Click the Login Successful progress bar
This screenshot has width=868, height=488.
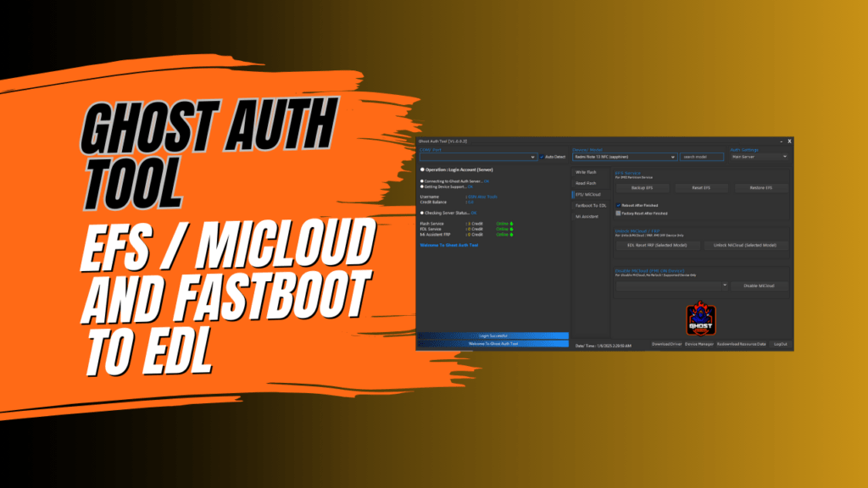(x=495, y=335)
